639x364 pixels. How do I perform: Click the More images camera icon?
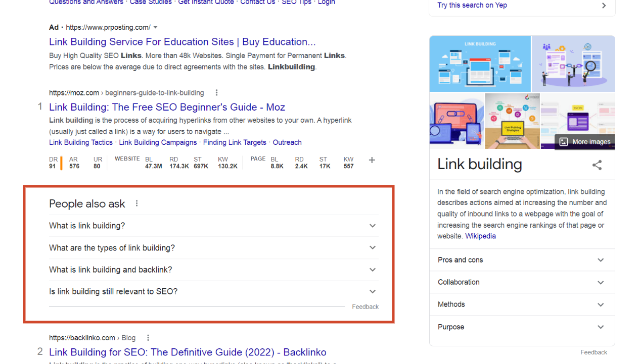tap(563, 141)
